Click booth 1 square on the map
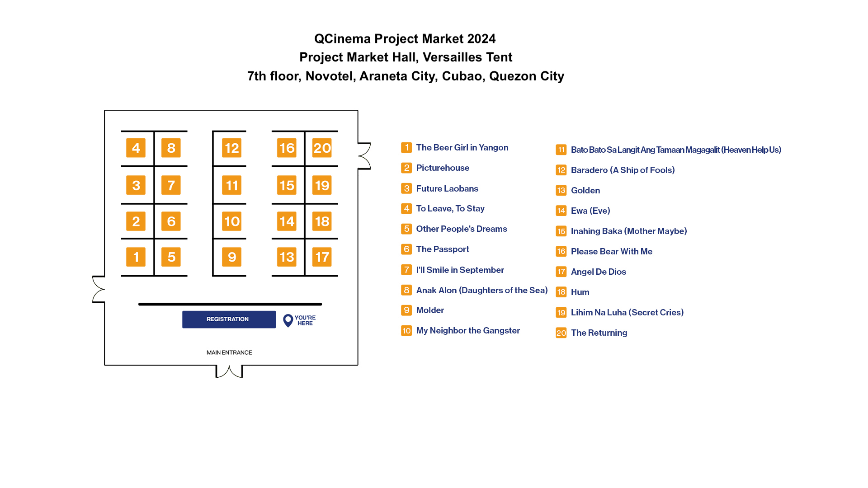Screen dimensions: 868x488 click(x=136, y=257)
